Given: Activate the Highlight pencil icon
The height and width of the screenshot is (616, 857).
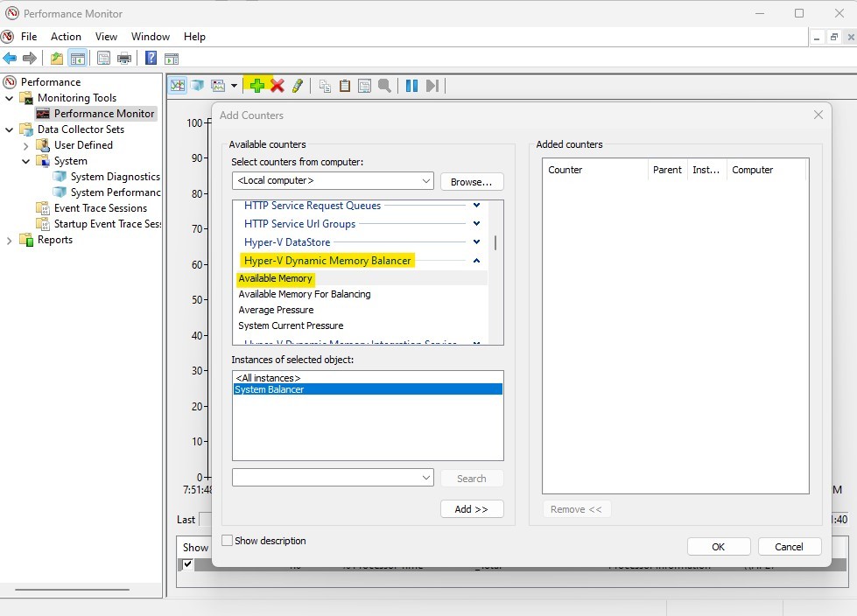Looking at the screenshot, I should pos(297,85).
